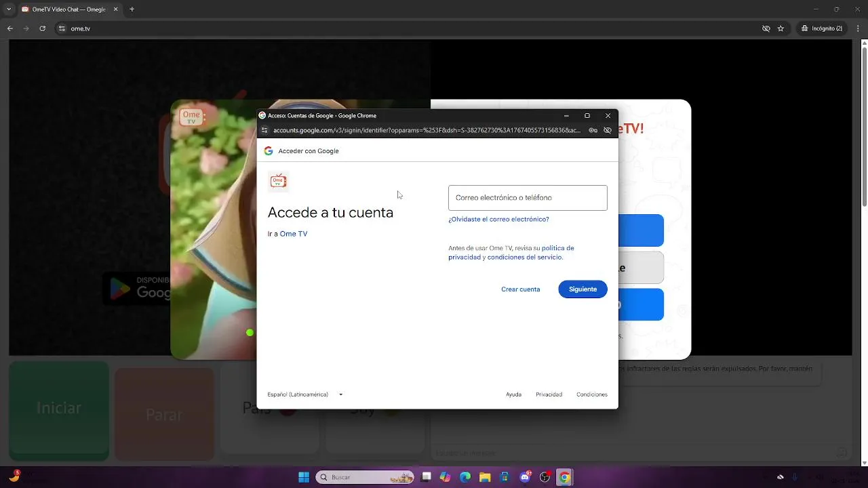The image size is (868, 488).
Task: Go back in the main Chrome window
Action: point(10,28)
